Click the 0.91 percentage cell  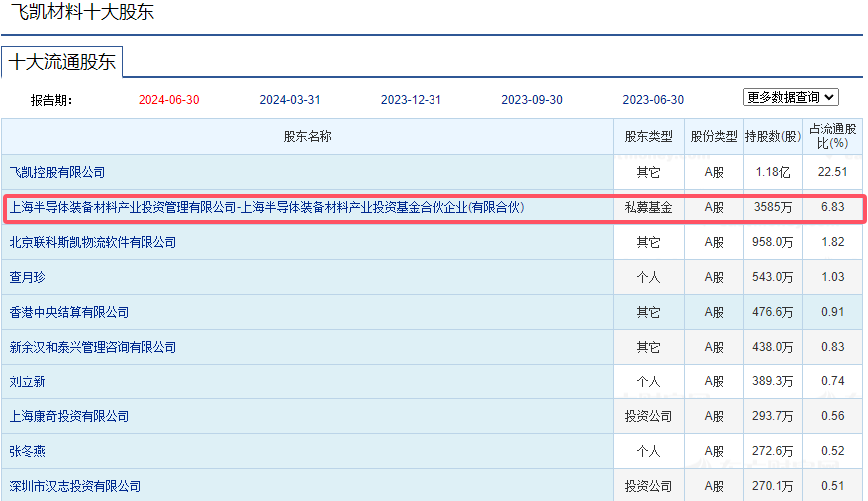tap(832, 312)
